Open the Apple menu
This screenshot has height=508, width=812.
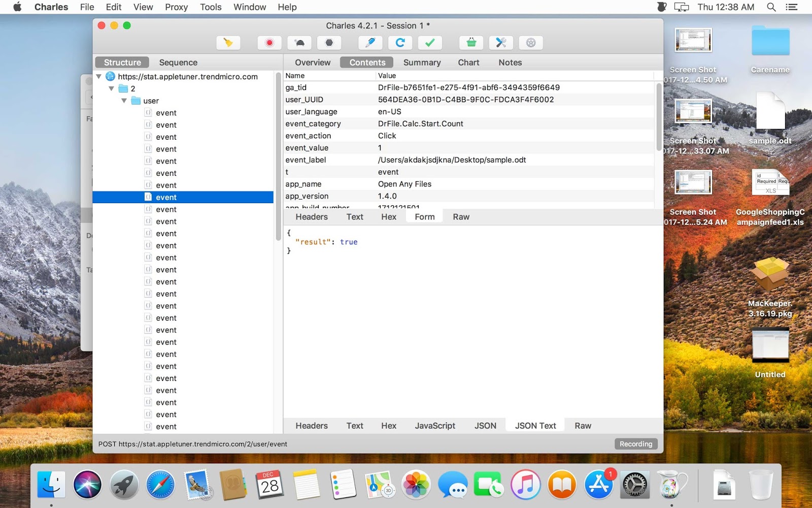[x=17, y=7]
